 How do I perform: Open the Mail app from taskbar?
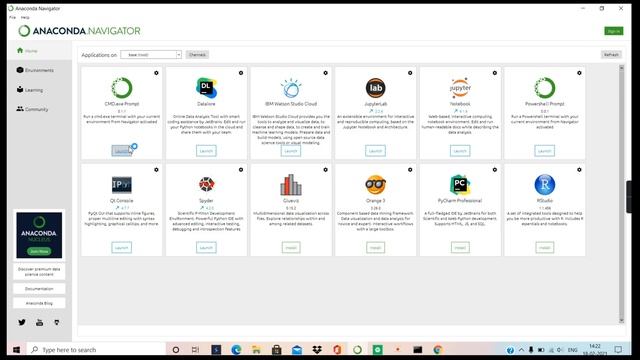[x=297, y=350]
